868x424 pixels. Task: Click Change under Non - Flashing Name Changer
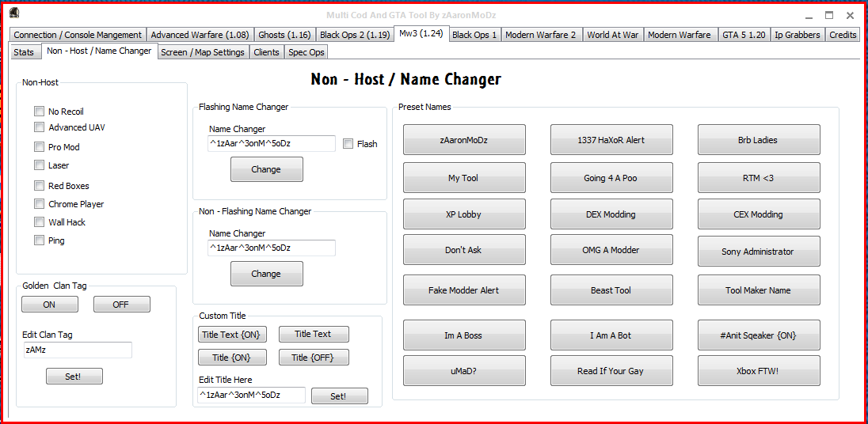tap(266, 274)
